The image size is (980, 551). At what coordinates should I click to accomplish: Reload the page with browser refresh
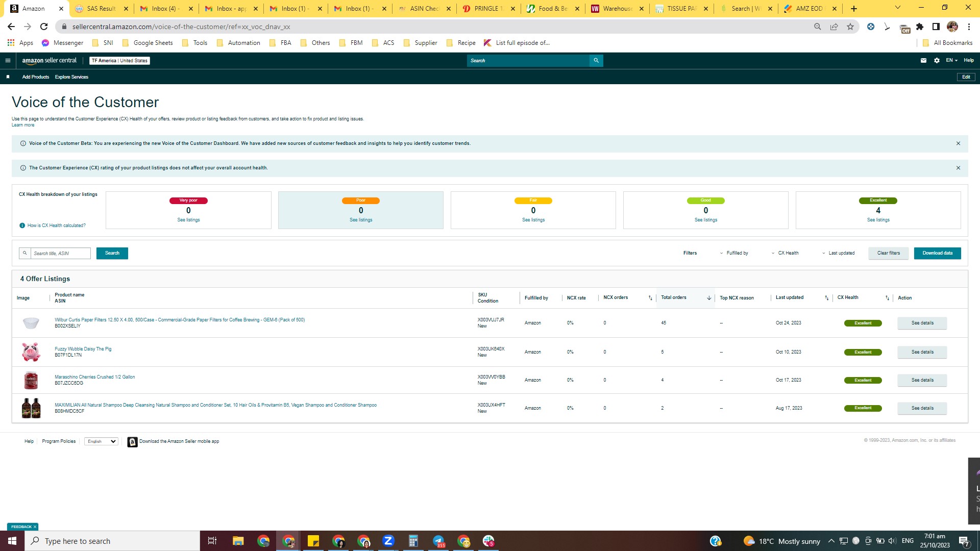click(44, 27)
